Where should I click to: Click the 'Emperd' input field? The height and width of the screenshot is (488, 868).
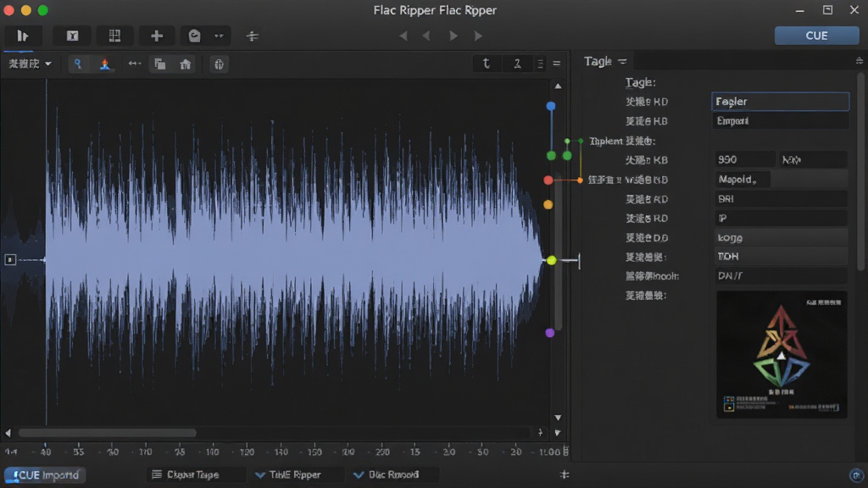click(x=780, y=120)
